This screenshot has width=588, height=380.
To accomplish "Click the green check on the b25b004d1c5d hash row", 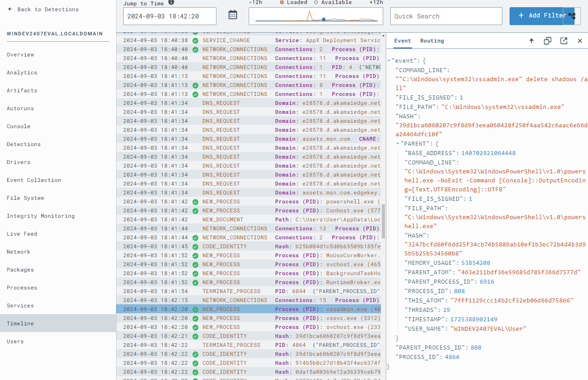I will point(195,246).
